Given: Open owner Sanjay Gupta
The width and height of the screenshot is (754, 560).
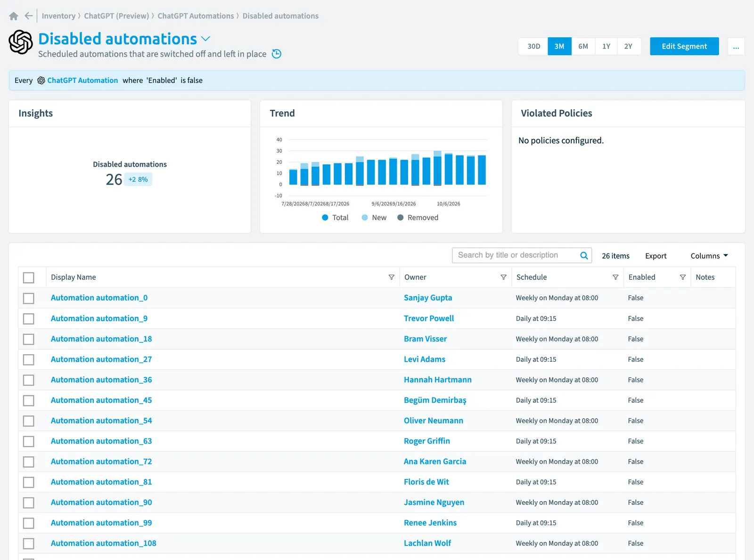Looking at the screenshot, I should [x=428, y=298].
